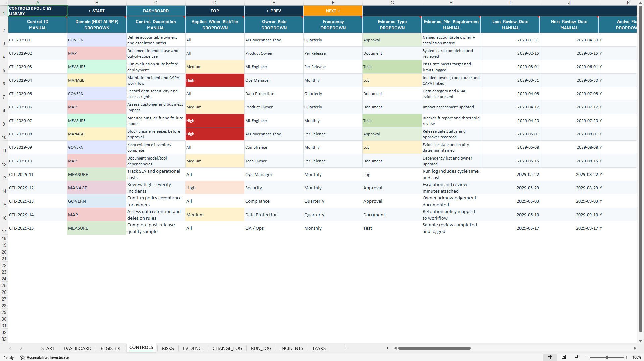This screenshot has width=644, height=361.
Task: Select Evidence_Type Test cell for CTL-2029-03
Action: pos(392,67)
